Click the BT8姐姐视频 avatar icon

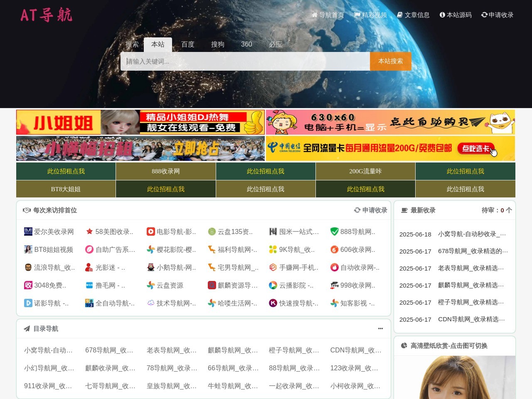pyautogui.click(x=28, y=249)
